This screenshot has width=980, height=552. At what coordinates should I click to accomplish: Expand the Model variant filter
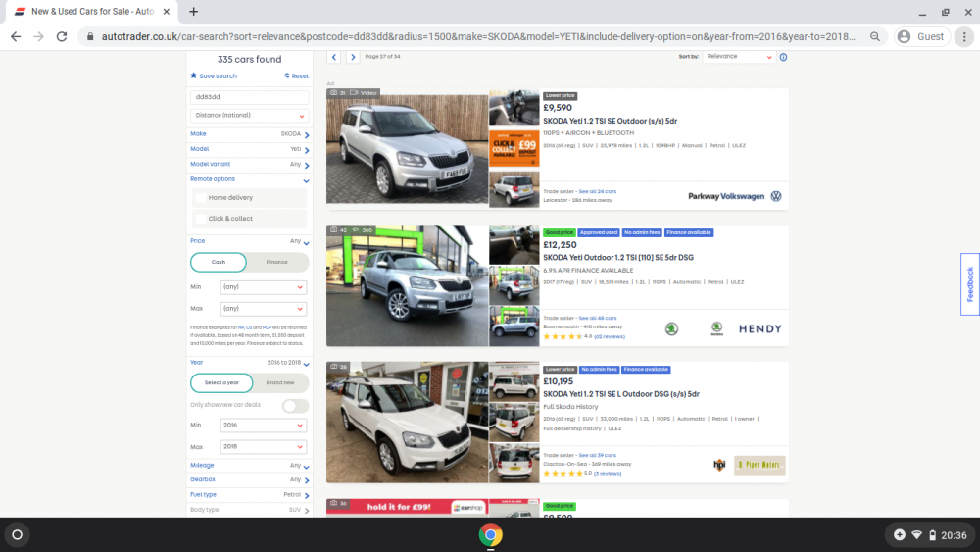point(249,164)
